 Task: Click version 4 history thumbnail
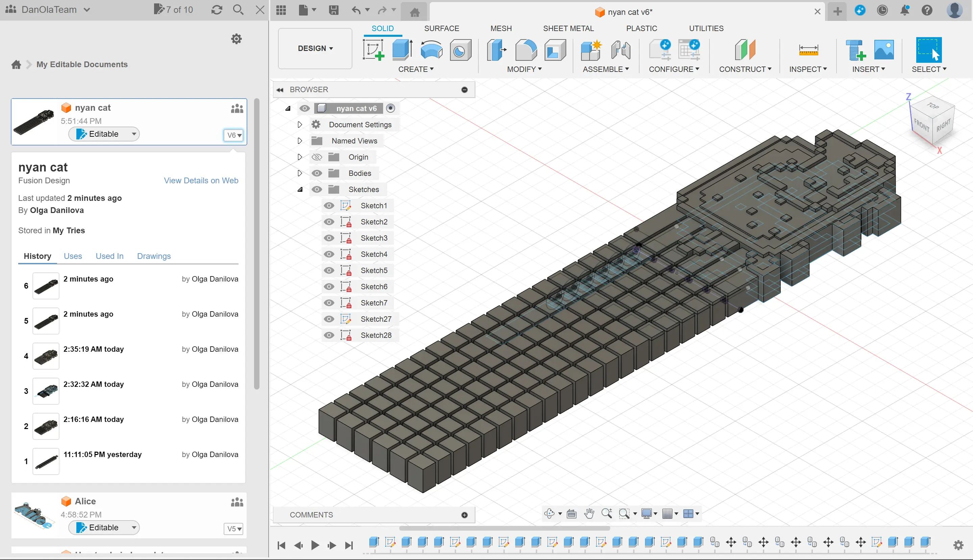[x=46, y=356]
